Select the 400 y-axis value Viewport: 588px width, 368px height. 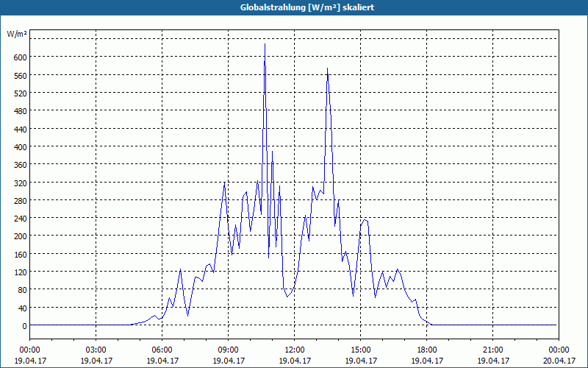pyautogui.click(x=21, y=146)
